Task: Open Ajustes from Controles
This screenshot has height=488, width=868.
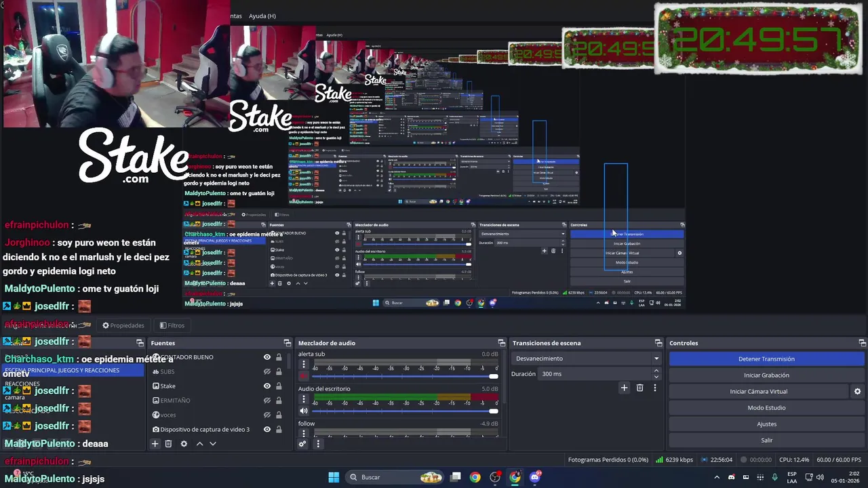Action: click(766, 424)
